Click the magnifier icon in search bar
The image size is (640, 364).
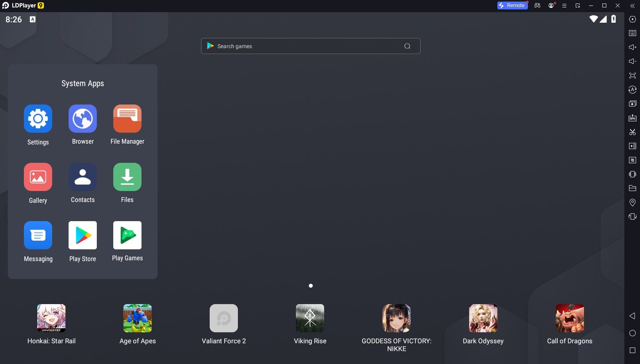click(408, 46)
